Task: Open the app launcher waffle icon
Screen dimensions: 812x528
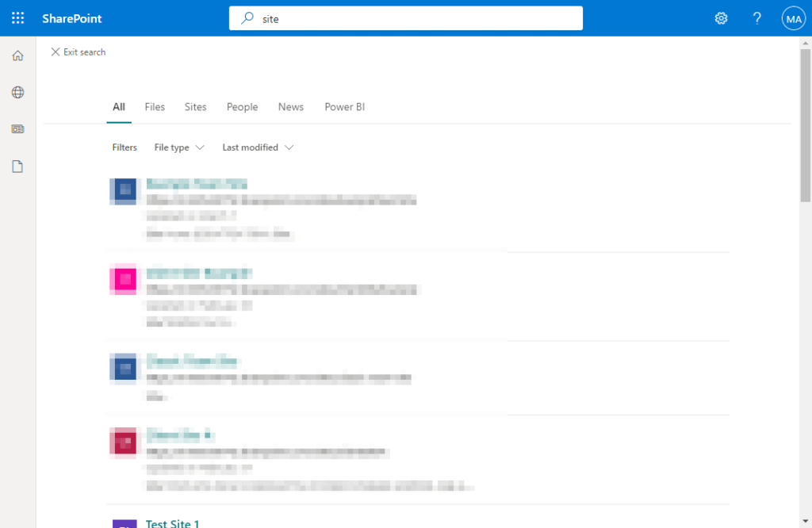Action: click(17, 18)
